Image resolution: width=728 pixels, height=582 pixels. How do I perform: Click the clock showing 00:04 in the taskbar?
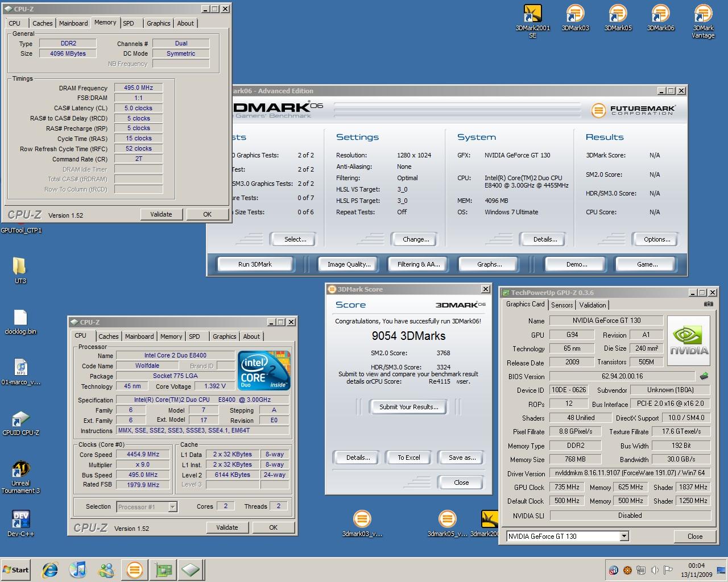[696, 566]
